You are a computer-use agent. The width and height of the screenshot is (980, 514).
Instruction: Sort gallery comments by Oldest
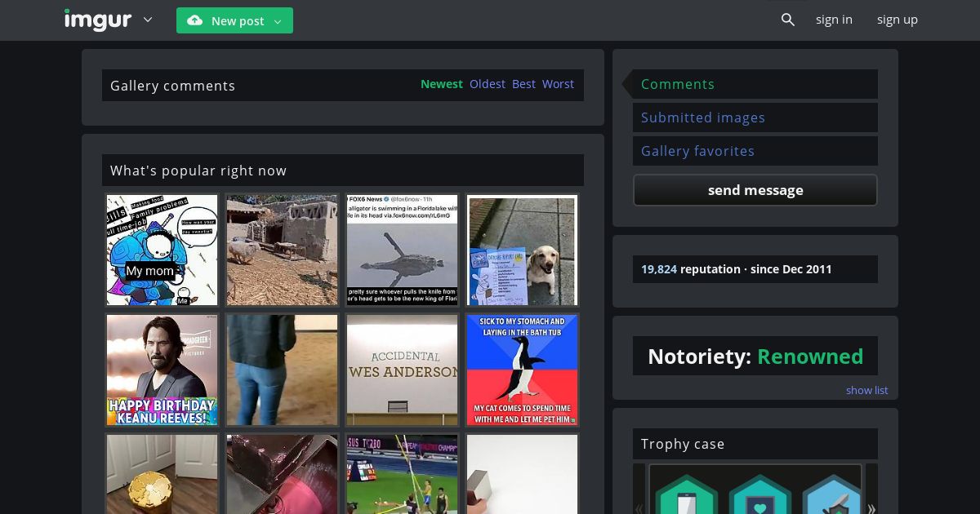(x=488, y=84)
